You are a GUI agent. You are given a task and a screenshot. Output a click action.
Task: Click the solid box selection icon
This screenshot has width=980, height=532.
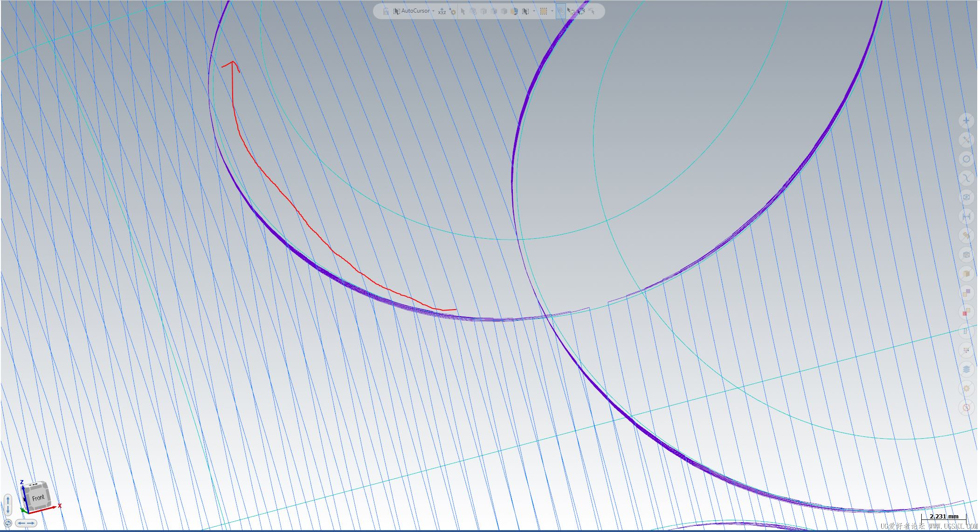(x=504, y=11)
